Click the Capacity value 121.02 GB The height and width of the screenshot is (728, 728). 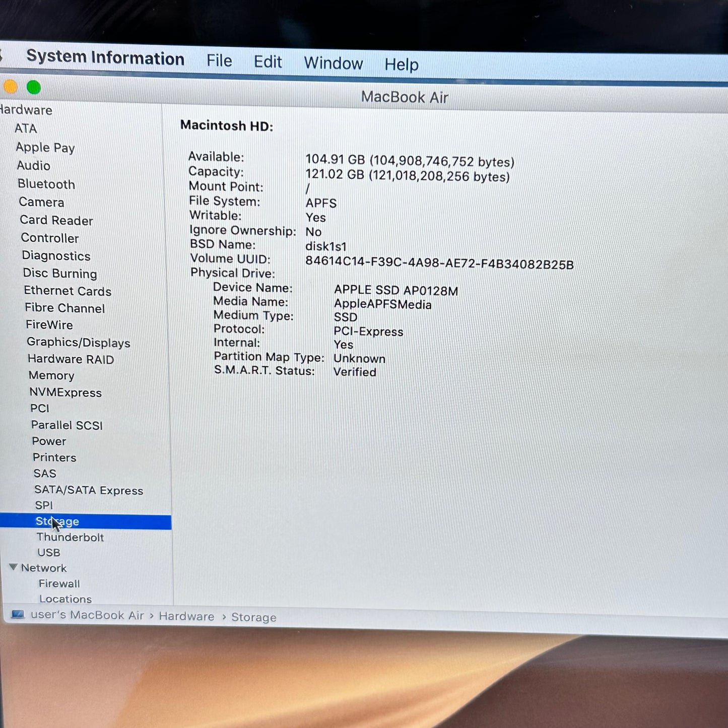tap(408, 175)
